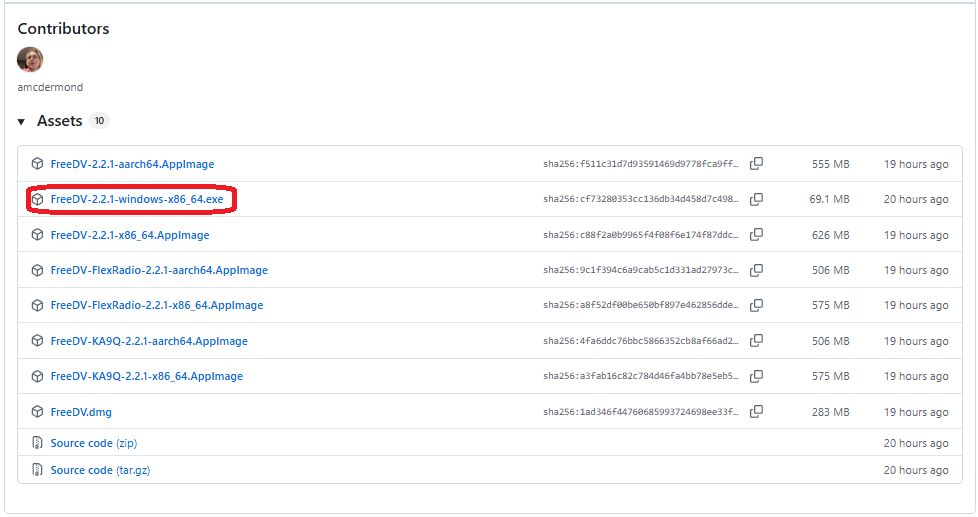
Task: Click zip file icon beside Source code (zip)
Action: pyautogui.click(x=37, y=443)
